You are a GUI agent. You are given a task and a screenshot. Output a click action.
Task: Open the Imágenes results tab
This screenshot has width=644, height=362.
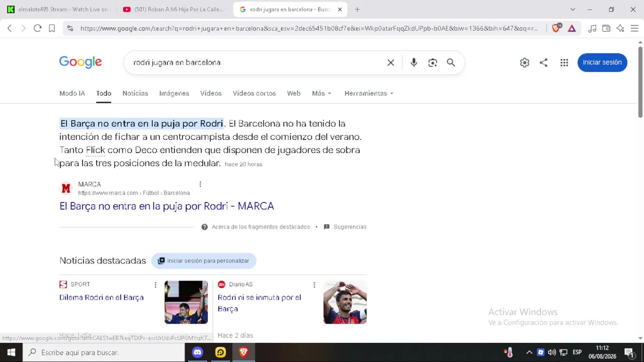[x=174, y=94]
